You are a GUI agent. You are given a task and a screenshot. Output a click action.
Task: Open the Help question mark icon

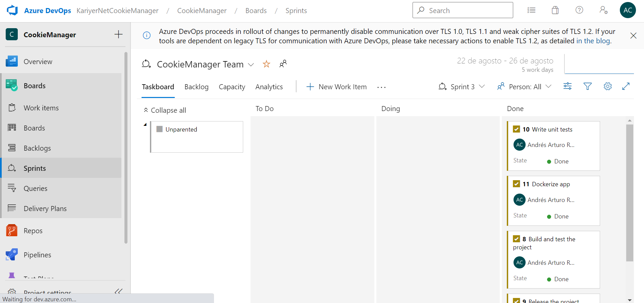[579, 10]
